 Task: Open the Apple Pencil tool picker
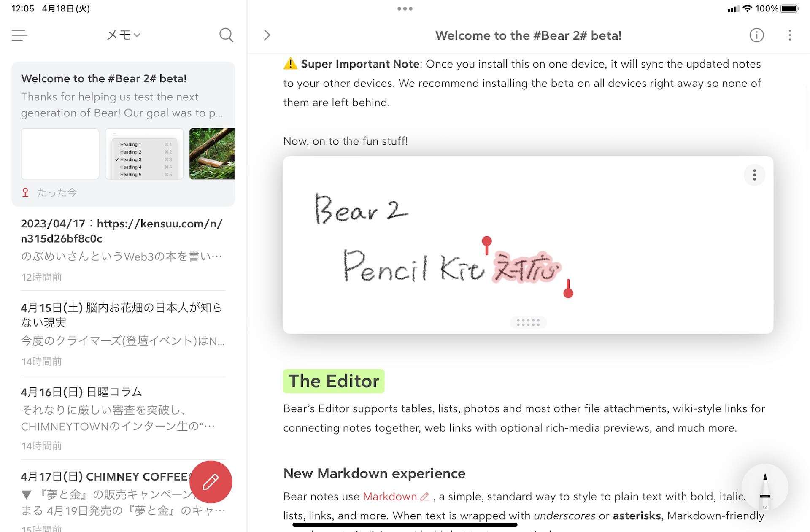(x=765, y=488)
